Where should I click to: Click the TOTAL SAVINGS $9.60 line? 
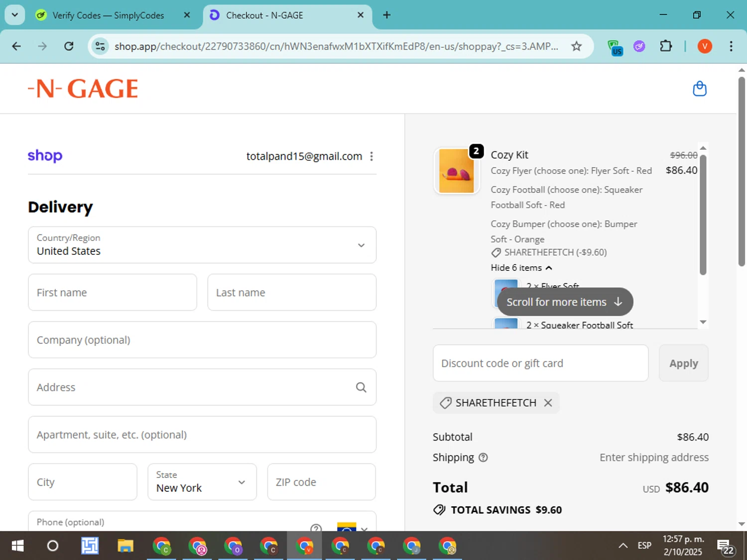[x=498, y=510]
